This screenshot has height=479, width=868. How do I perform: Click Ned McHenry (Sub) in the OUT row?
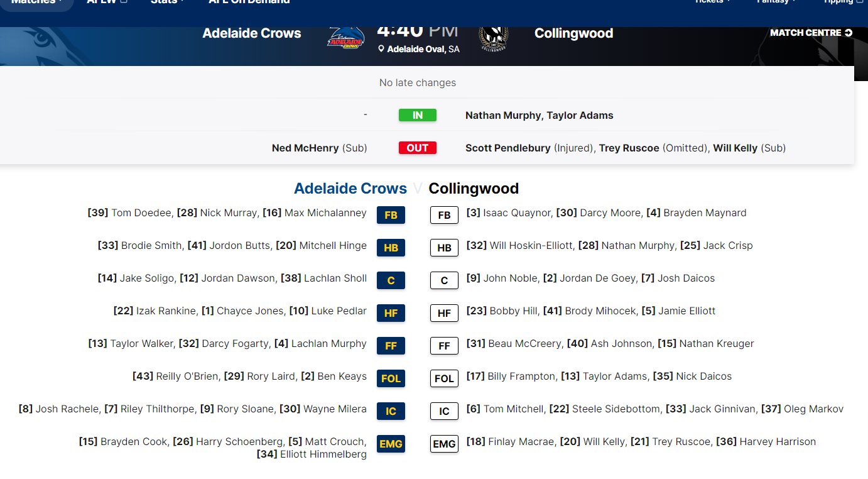coord(320,148)
